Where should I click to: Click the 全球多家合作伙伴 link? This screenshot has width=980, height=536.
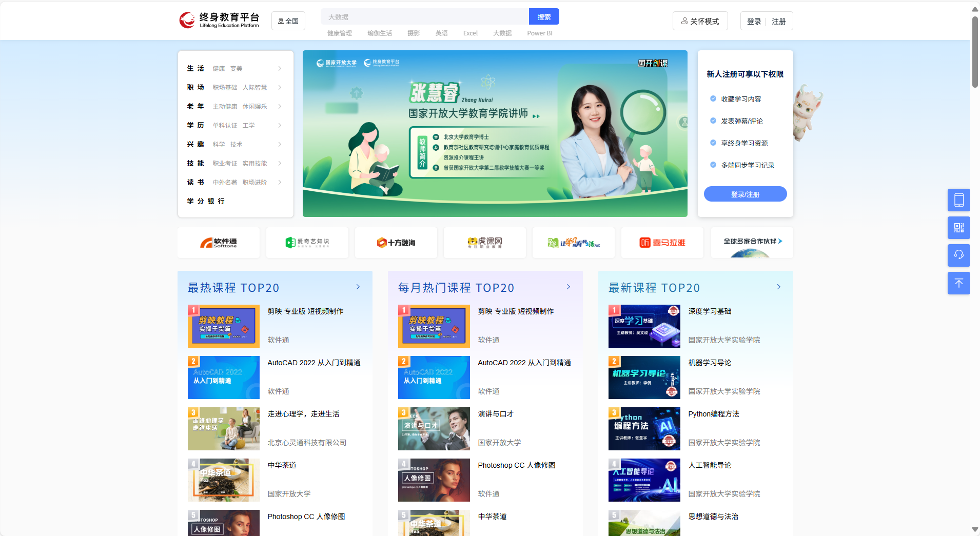click(752, 243)
